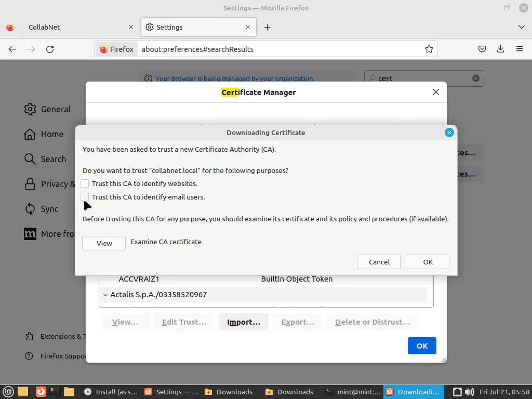Click the display tray icon beside volume
The height and width of the screenshot is (399, 532).
(457, 392)
